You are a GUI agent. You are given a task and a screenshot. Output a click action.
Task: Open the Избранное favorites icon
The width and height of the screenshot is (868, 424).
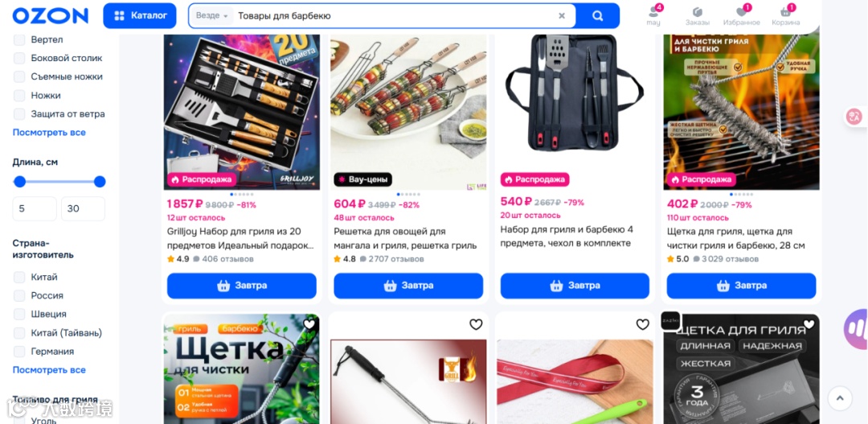click(742, 15)
